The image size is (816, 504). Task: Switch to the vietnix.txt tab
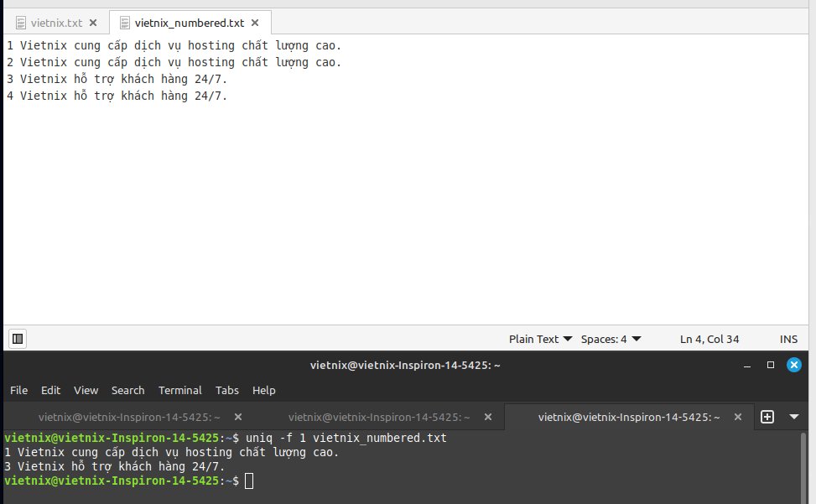[x=55, y=23]
